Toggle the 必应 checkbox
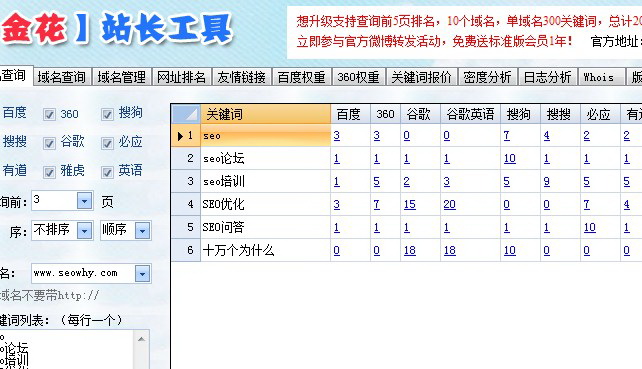 [107, 143]
